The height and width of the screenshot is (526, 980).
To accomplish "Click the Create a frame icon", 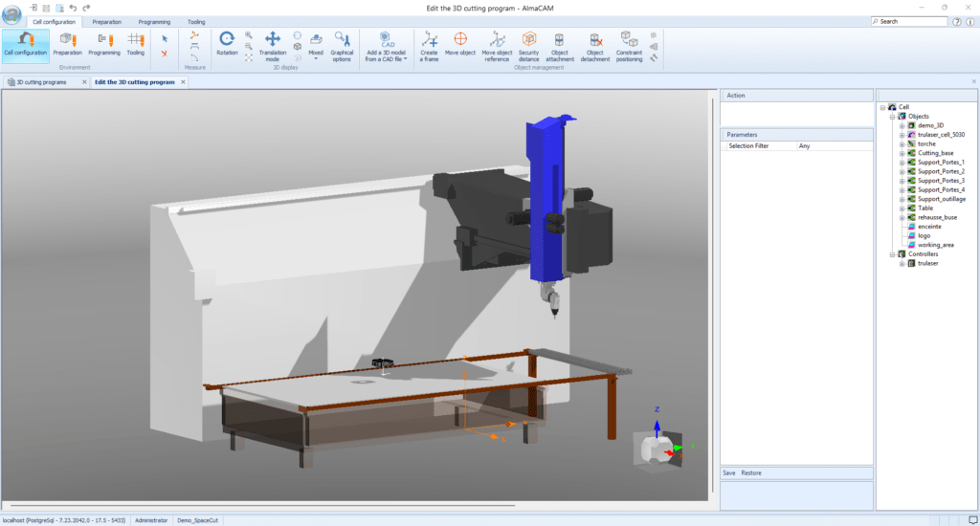I will pos(429,39).
